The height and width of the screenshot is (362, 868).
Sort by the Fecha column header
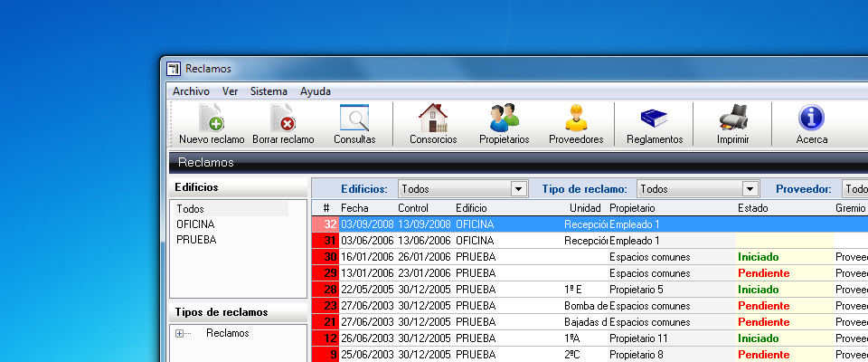click(354, 208)
